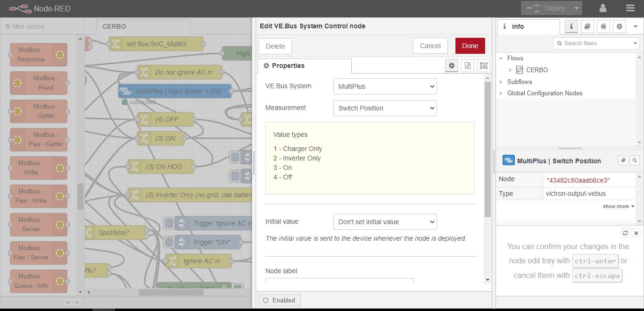
Task: Toggle the Enabled node state button
Action: click(x=279, y=300)
